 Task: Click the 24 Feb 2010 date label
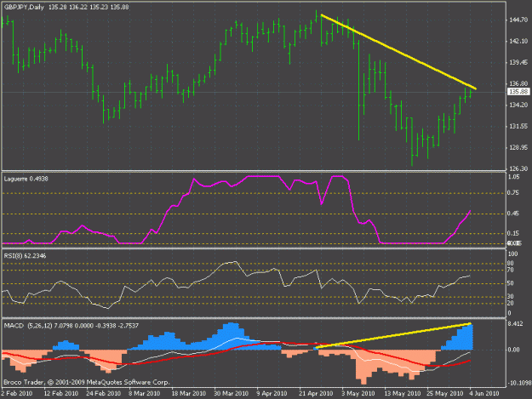click(x=103, y=393)
